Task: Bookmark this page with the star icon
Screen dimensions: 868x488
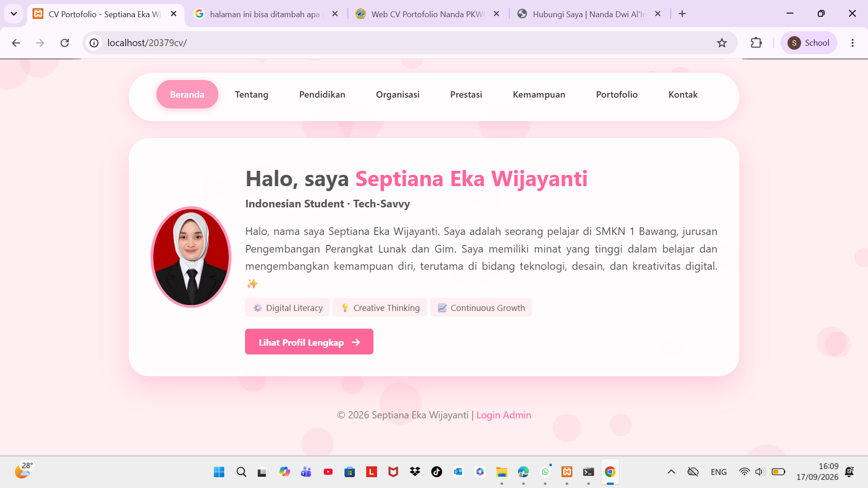Action: (x=722, y=43)
